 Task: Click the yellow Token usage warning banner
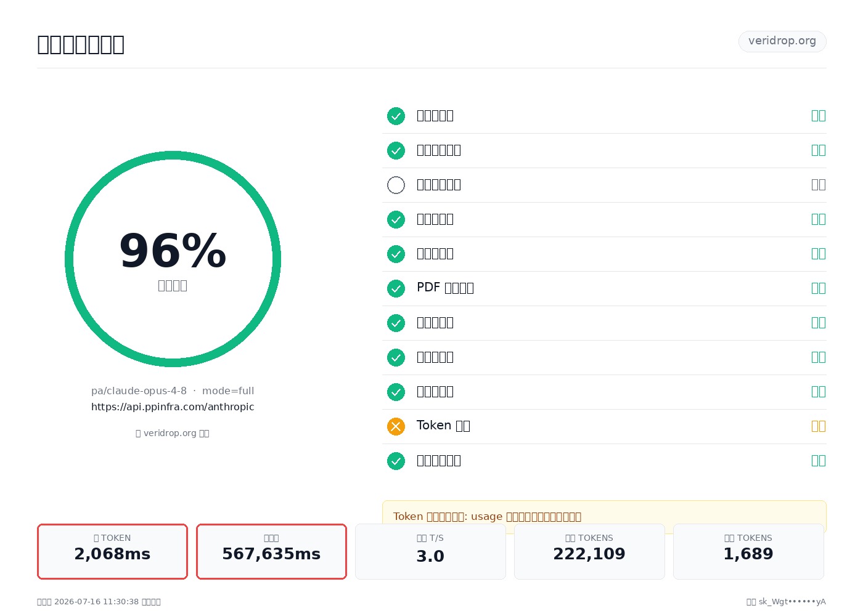tap(604, 516)
